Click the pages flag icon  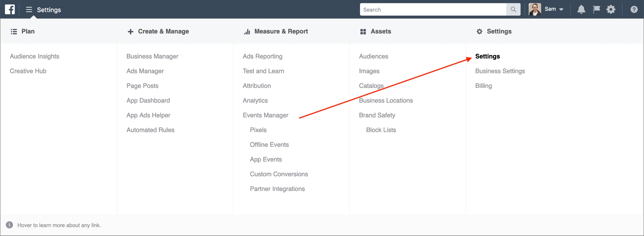coord(596,9)
